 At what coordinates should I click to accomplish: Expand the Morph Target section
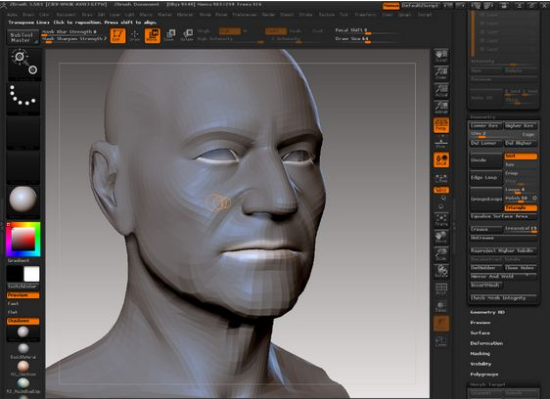point(487,384)
